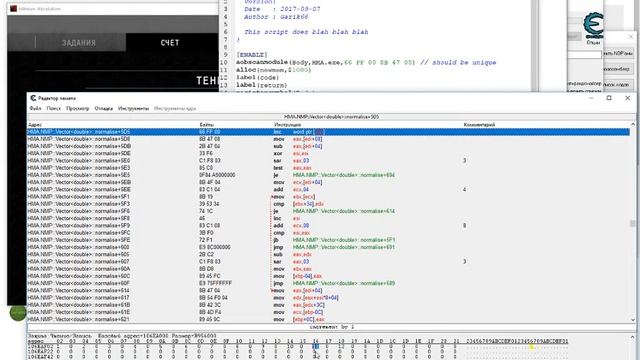Screen dimensions: 640x360
Task: Click the Cheat Engine logo icon
Action: click(x=593, y=25)
